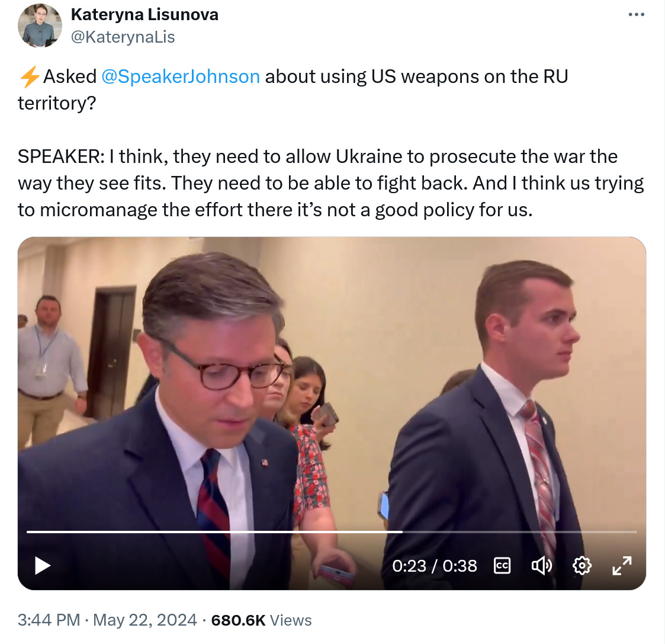Screen dimensions: 665x644
Task: Click the lightning bolt emoji in tweet
Action: 30,77
